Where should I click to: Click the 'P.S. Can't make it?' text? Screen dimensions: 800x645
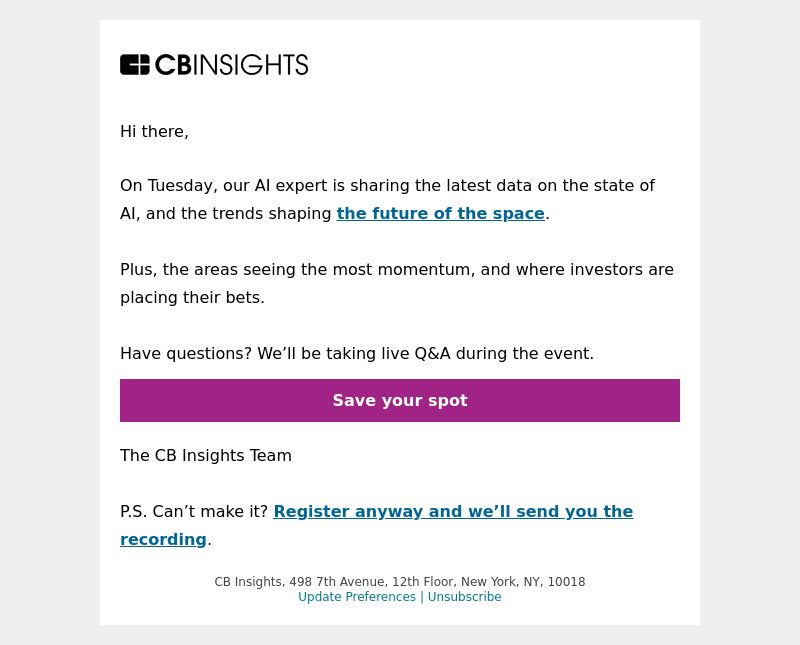(x=194, y=511)
